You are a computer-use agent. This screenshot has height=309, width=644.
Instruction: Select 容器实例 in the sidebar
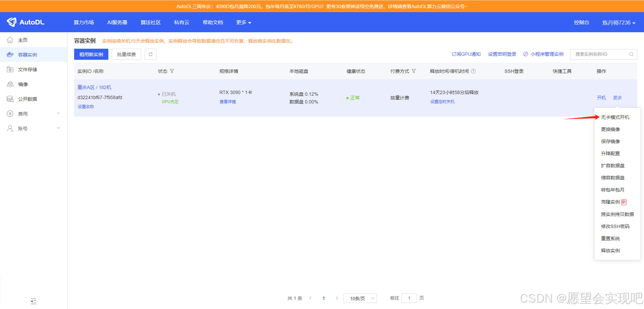click(34, 55)
